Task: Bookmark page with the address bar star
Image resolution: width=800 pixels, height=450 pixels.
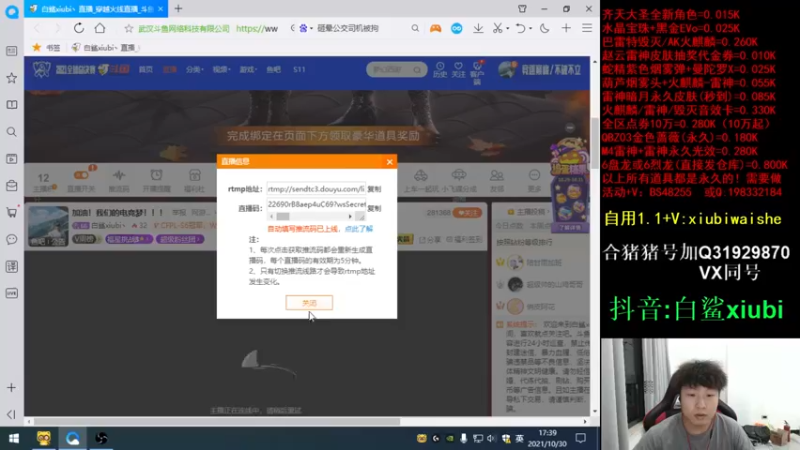Action: tap(129, 29)
